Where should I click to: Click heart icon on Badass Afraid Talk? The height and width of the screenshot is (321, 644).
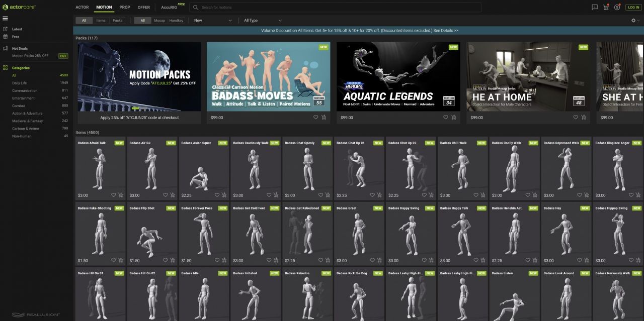point(114,195)
